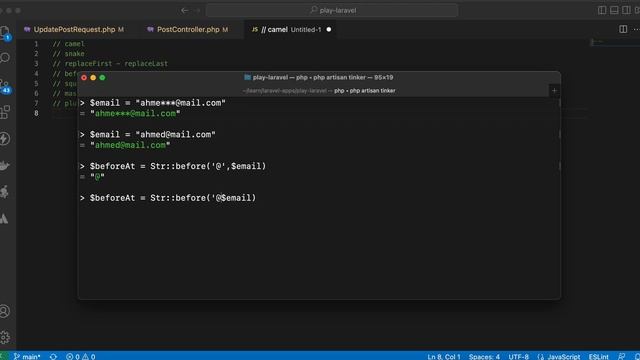
Task: Change encoding via UTF-8 status item
Action: (x=518, y=356)
